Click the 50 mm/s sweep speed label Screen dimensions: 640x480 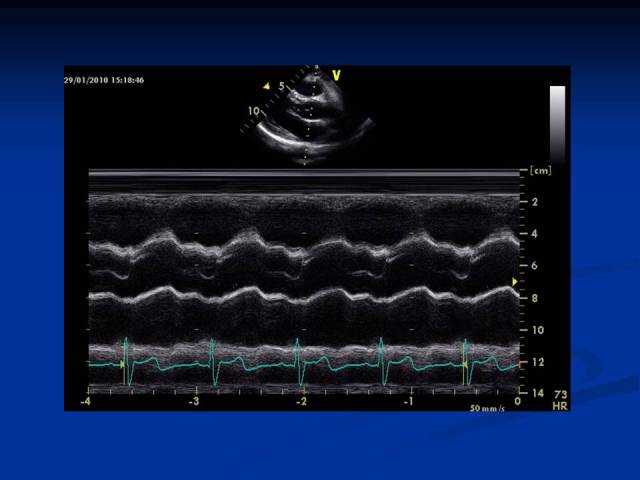(x=487, y=408)
